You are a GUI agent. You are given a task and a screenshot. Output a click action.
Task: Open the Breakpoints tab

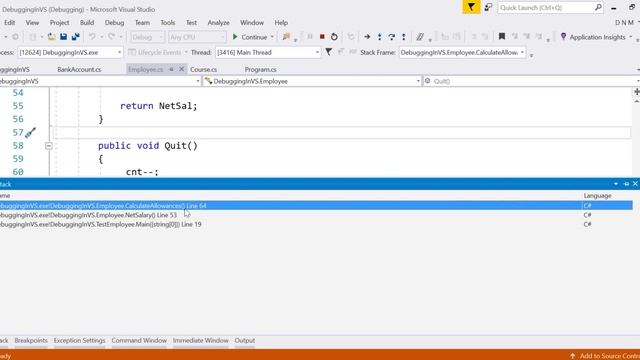coord(31,340)
